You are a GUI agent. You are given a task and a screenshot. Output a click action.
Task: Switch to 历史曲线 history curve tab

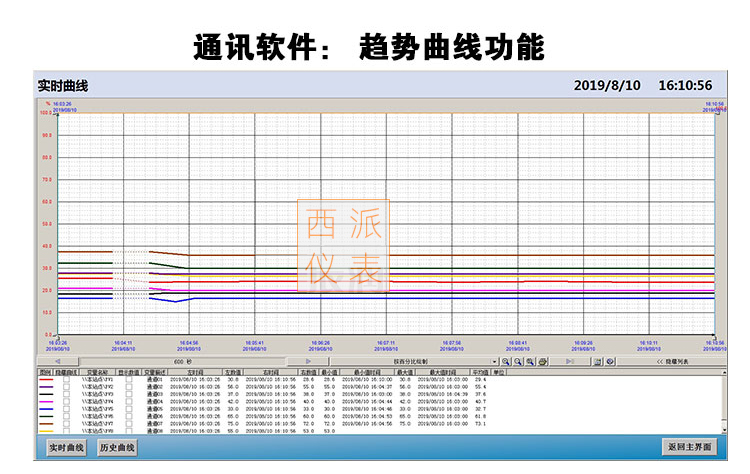point(116,447)
